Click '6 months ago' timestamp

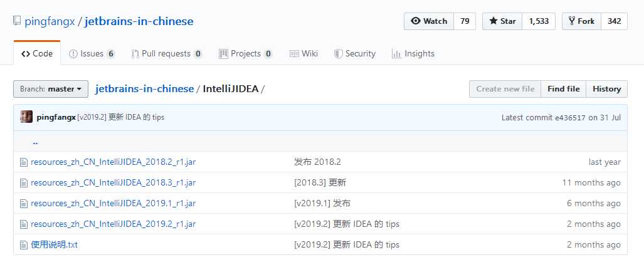pos(594,204)
